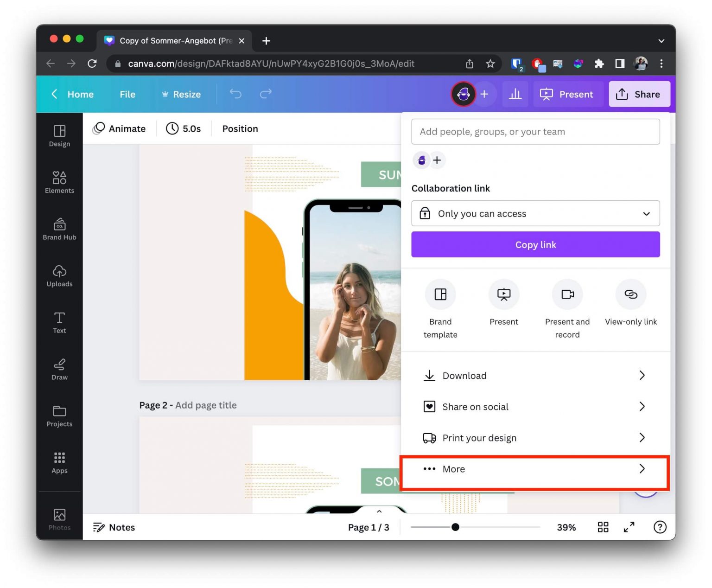Image resolution: width=712 pixels, height=588 pixels.
Task: Open Chrome three-dot menu
Action: pos(661,64)
